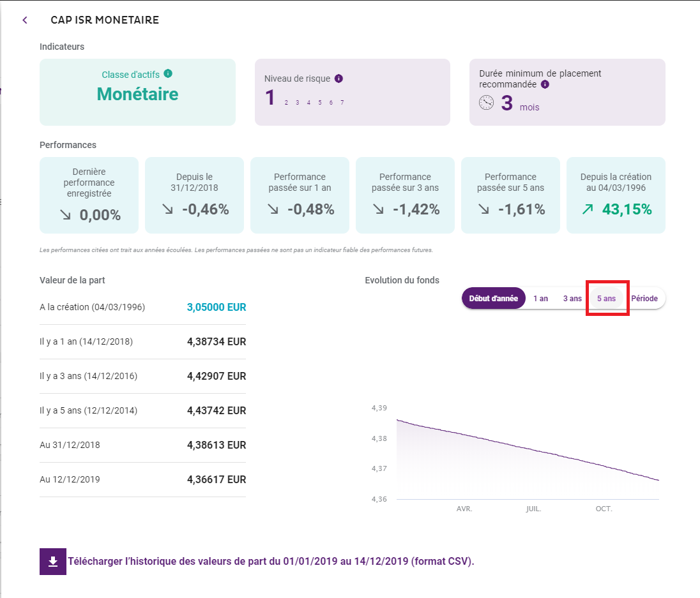Switch chart range to 3 ans
Image resolution: width=700 pixels, height=598 pixels.
point(572,298)
